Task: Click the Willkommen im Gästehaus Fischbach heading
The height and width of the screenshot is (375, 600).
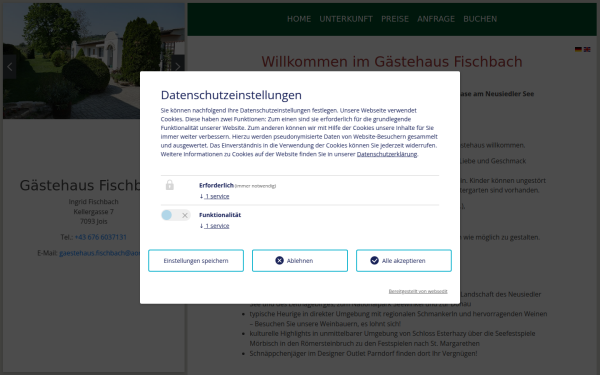Action: click(392, 62)
